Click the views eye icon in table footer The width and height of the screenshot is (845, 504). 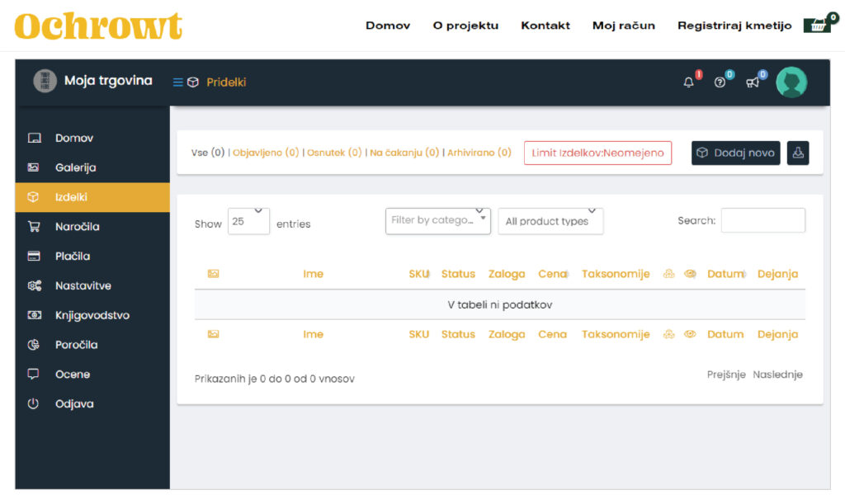(x=690, y=334)
